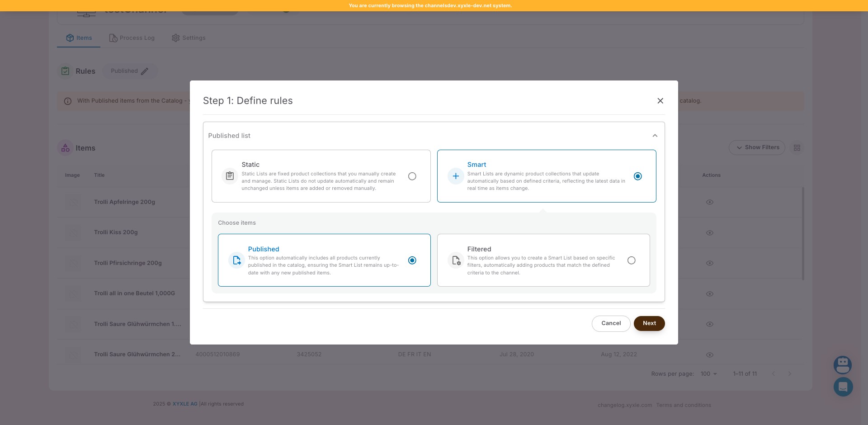Close the Define rules dialog
Viewport: 868px width, 425px height.
click(x=660, y=101)
